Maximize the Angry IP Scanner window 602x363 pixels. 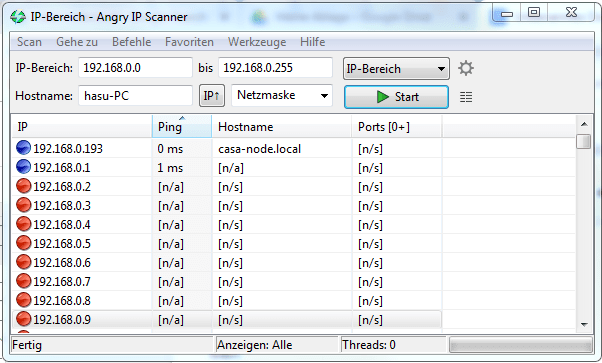point(534,12)
